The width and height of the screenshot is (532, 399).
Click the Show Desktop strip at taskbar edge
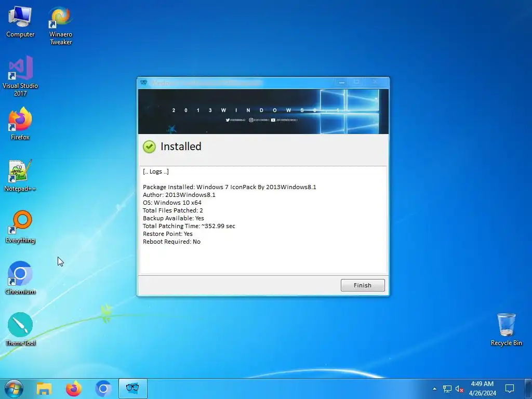528,389
